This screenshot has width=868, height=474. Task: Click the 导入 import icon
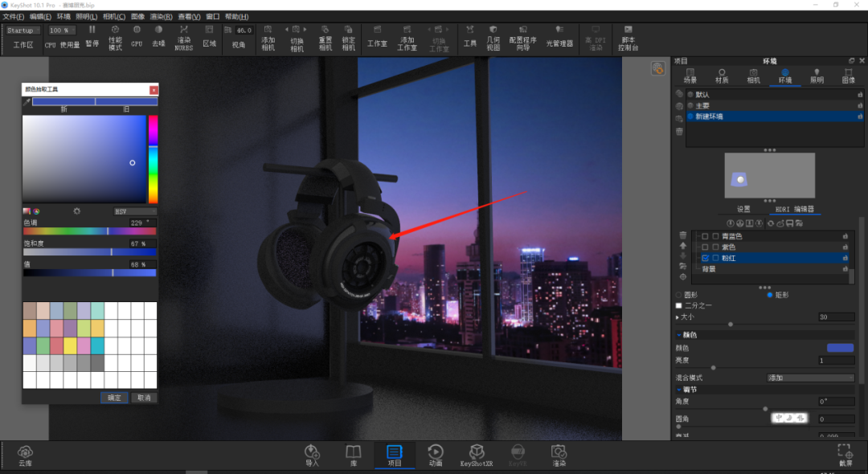point(312,456)
